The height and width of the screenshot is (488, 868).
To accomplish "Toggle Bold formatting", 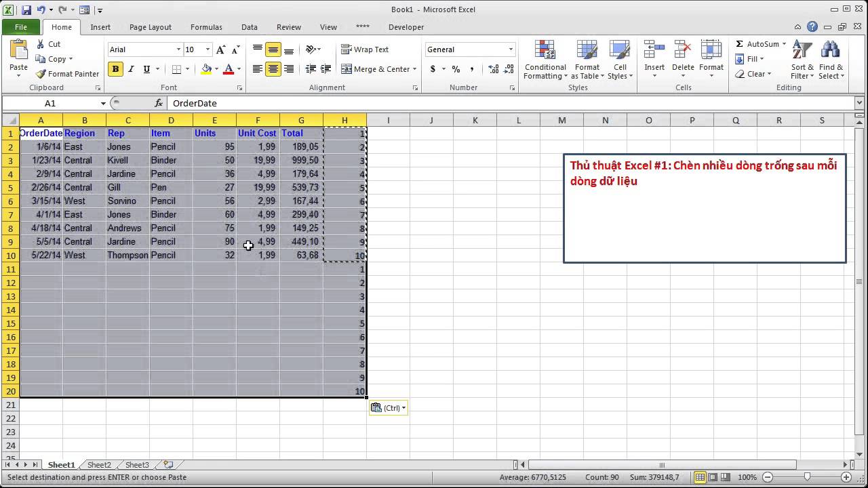I will pos(115,69).
